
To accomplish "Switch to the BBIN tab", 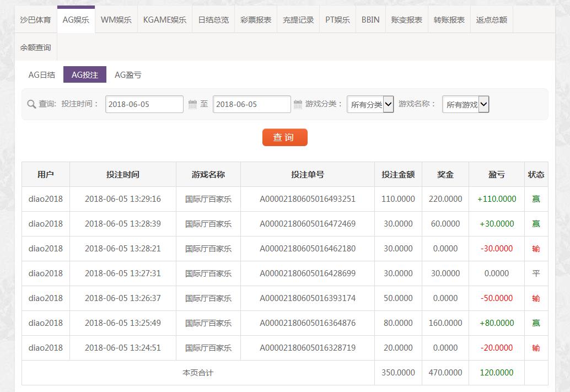I will pos(370,19).
